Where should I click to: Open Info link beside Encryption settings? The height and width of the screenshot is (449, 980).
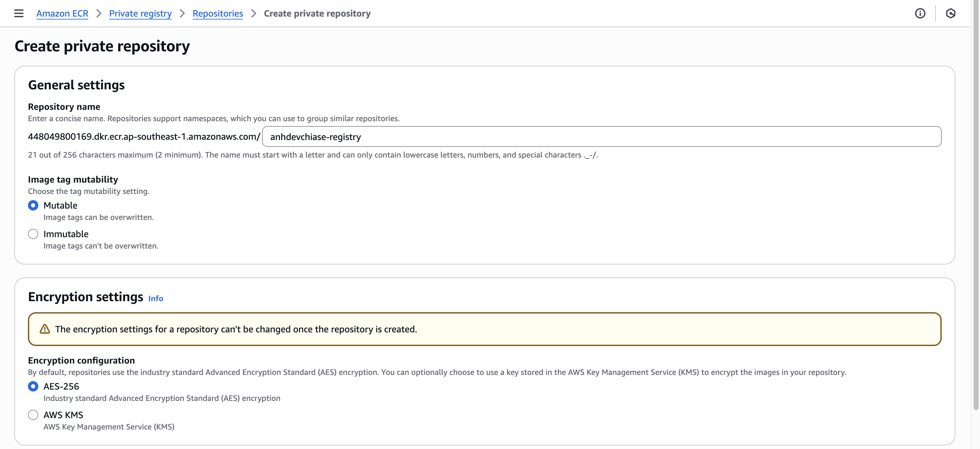click(x=156, y=298)
